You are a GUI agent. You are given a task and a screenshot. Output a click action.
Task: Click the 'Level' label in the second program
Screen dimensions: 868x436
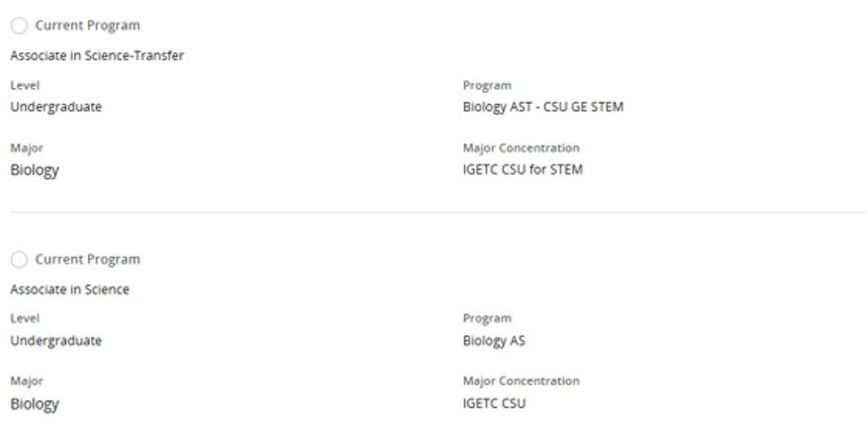24,318
